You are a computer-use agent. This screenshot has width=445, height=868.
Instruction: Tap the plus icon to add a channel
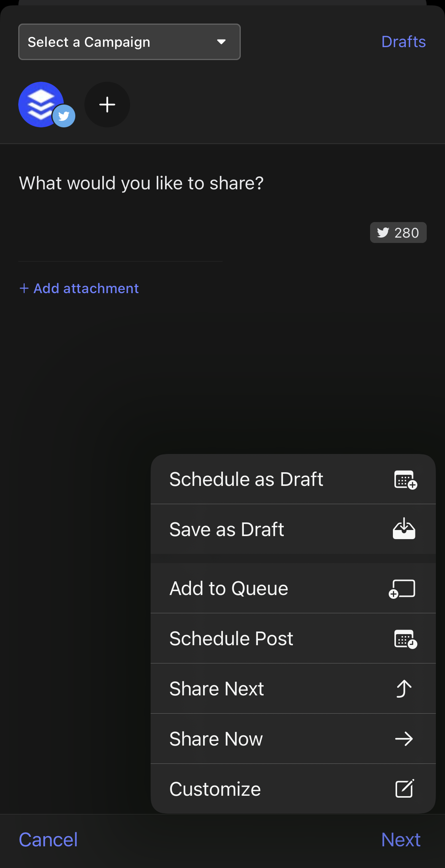click(x=107, y=105)
